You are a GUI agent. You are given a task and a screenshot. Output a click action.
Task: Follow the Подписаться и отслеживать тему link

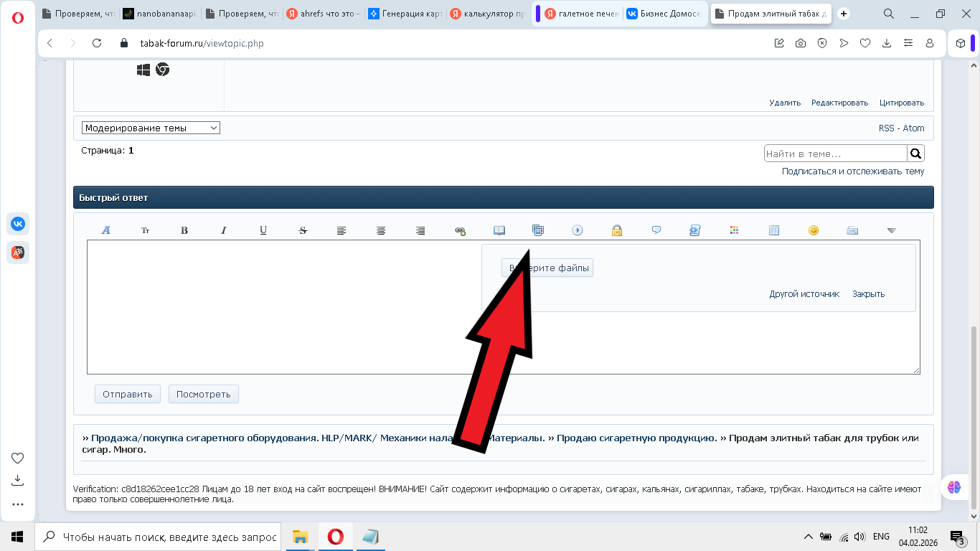coord(852,171)
